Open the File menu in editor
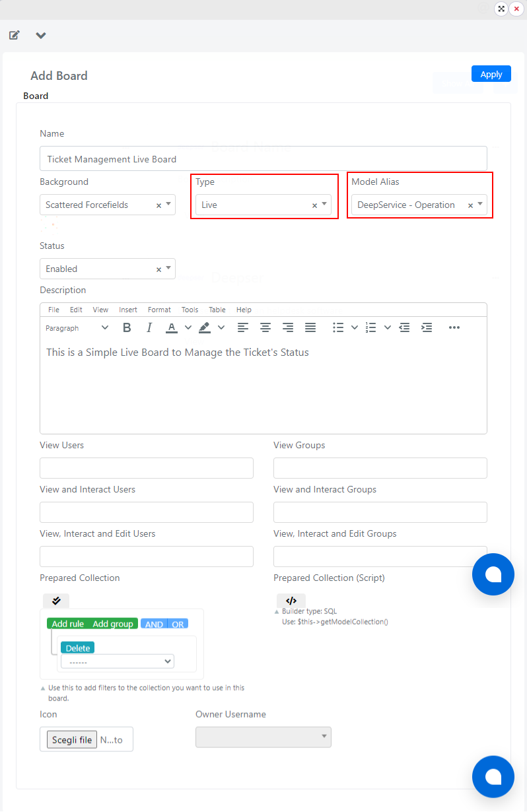Viewport: 527px width, 812px height. (53, 310)
